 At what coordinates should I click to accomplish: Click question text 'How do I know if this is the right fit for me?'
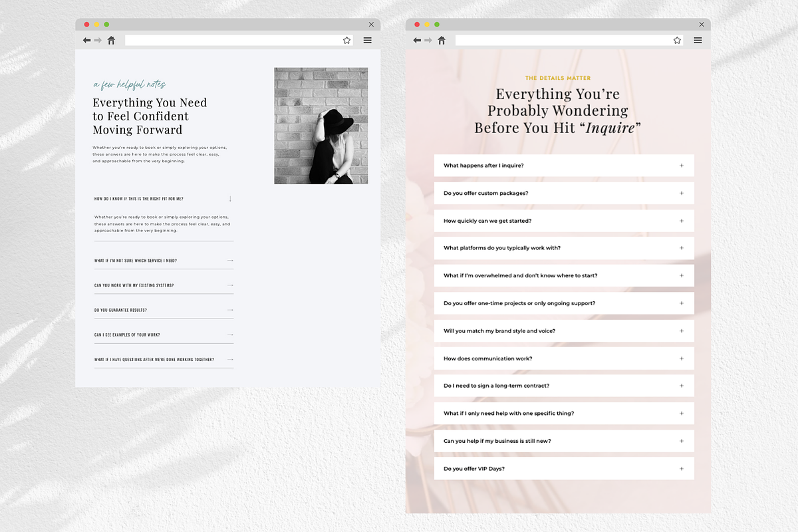139,199
